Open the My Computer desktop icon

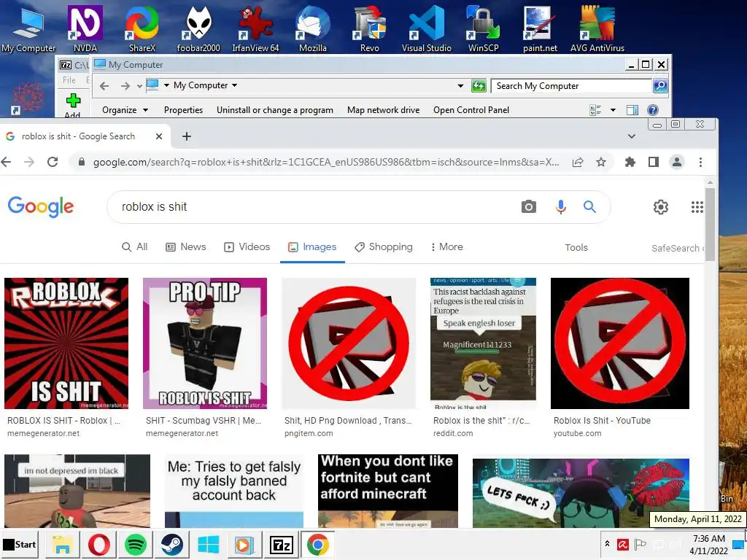point(28,28)
